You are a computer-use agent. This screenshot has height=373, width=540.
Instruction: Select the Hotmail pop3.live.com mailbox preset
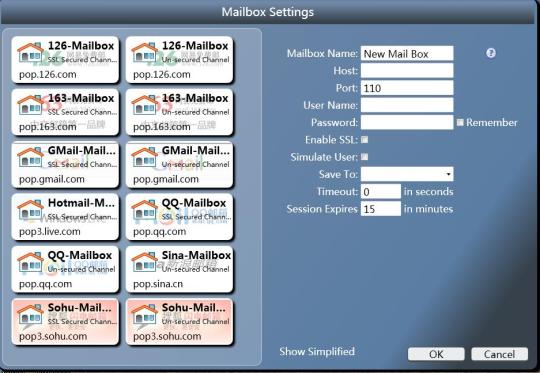click(x=65, y=217)
